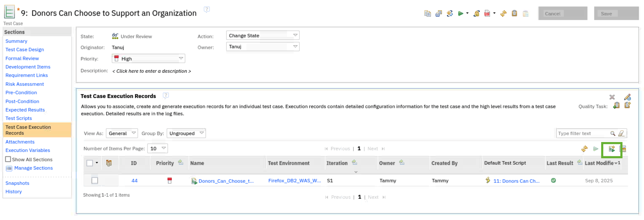The height and width of the screenshot is (220, 644).
Task: Click the PDF export icon in top toolbar
Action: click(487, 13)
